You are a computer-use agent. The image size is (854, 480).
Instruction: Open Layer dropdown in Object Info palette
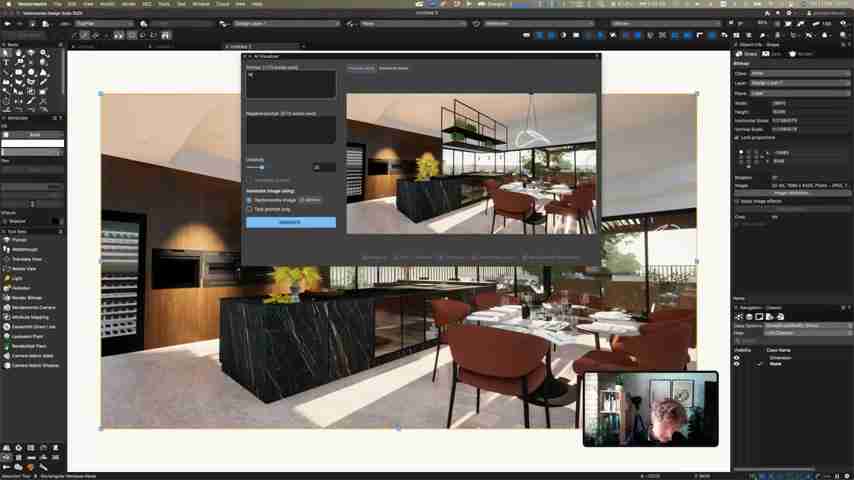800,83
